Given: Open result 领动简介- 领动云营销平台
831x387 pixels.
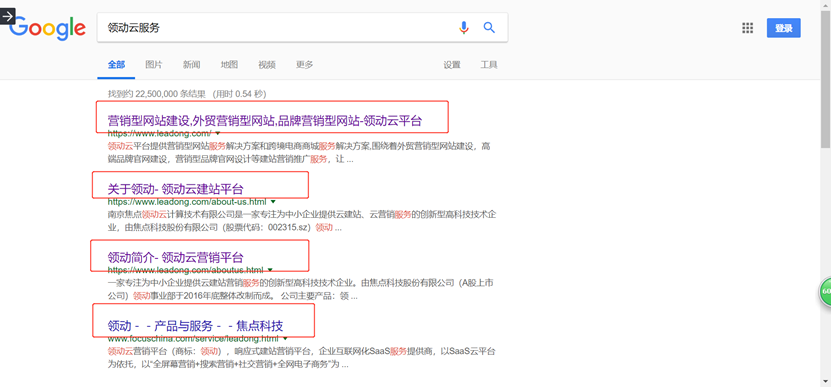Looking at the screenshot, I should pos(175,257).
